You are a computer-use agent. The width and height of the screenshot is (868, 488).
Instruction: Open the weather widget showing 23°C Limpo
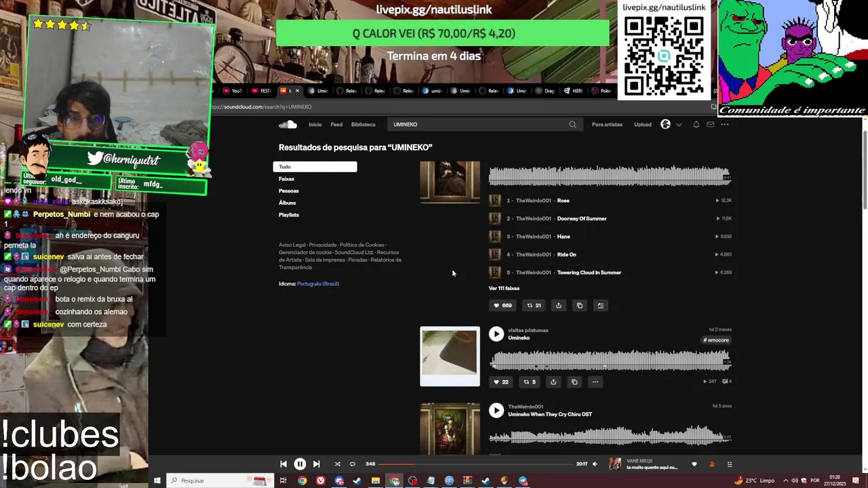pos(755,481)
